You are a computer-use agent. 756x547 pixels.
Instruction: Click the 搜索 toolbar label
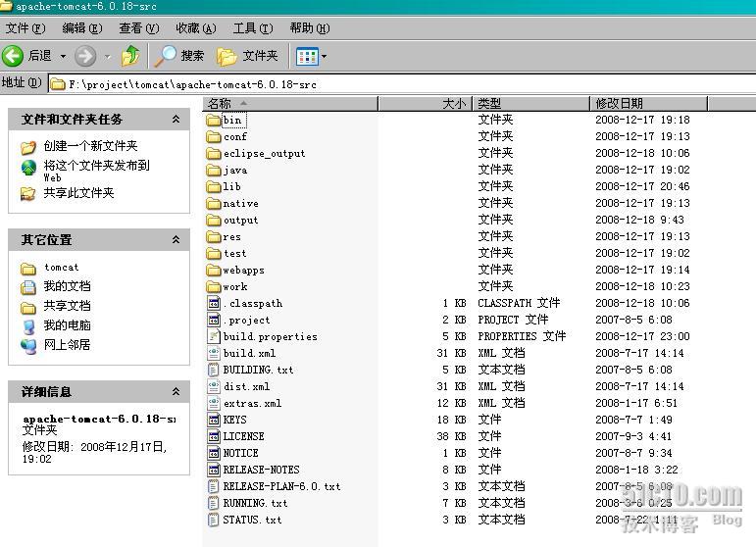[x=192, y=56]
